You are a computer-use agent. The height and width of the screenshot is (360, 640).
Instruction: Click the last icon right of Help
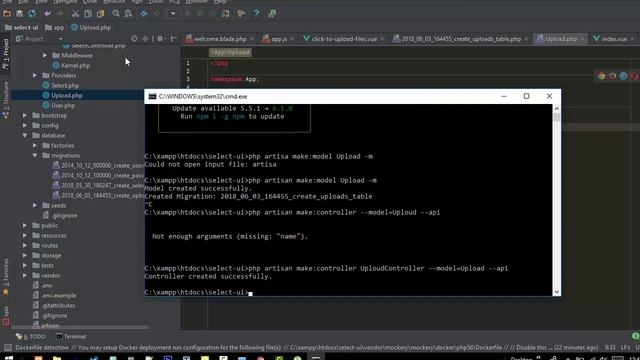coord(272,13)
